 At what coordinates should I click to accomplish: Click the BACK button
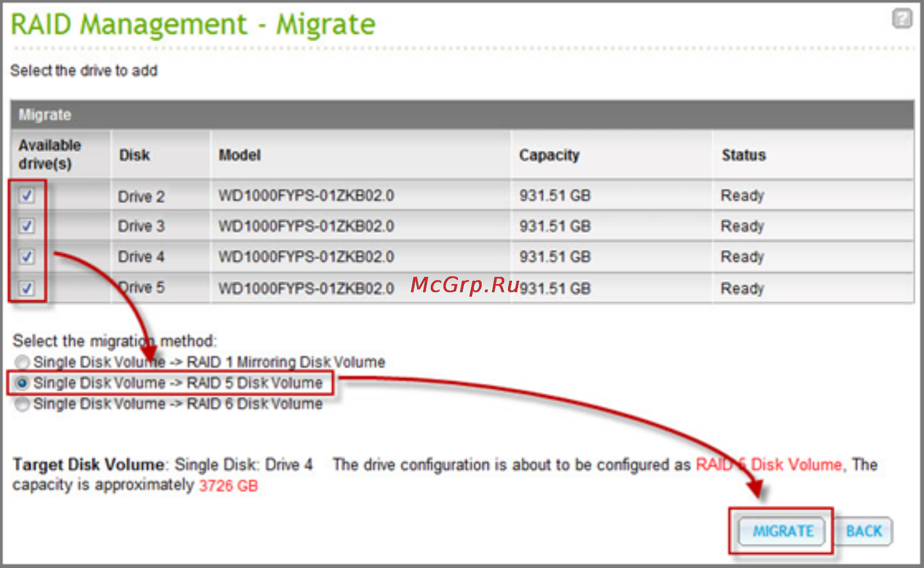coord(864,531)
